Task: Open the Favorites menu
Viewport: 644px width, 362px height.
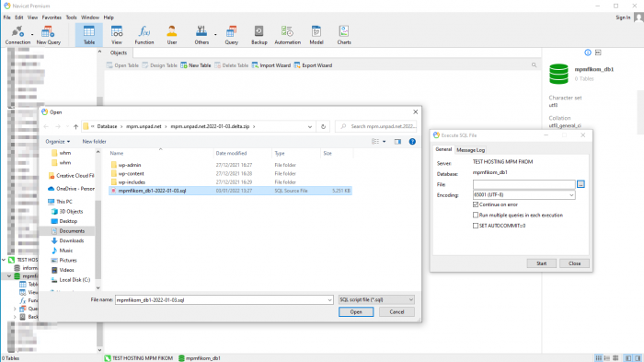Action: (52, 18)
